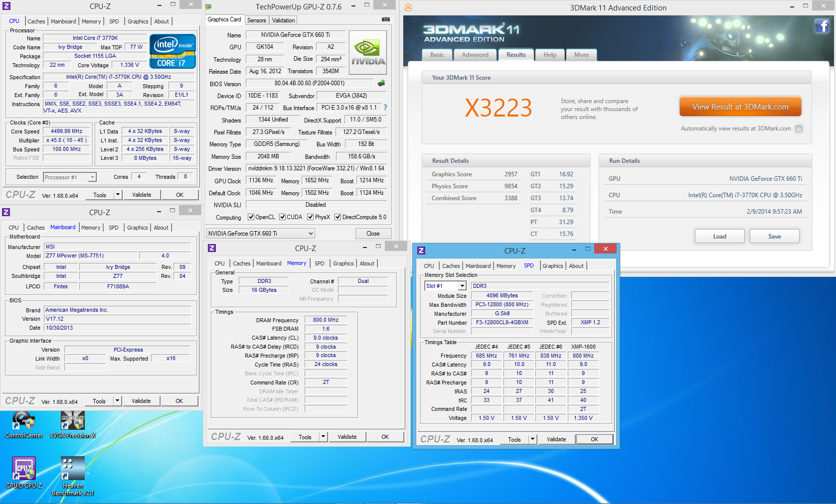Viewport: 836px width, 504px height.
Task: Click the title bar icon of the CPU-Z Mainboard window
Action: tap(6, 212)
